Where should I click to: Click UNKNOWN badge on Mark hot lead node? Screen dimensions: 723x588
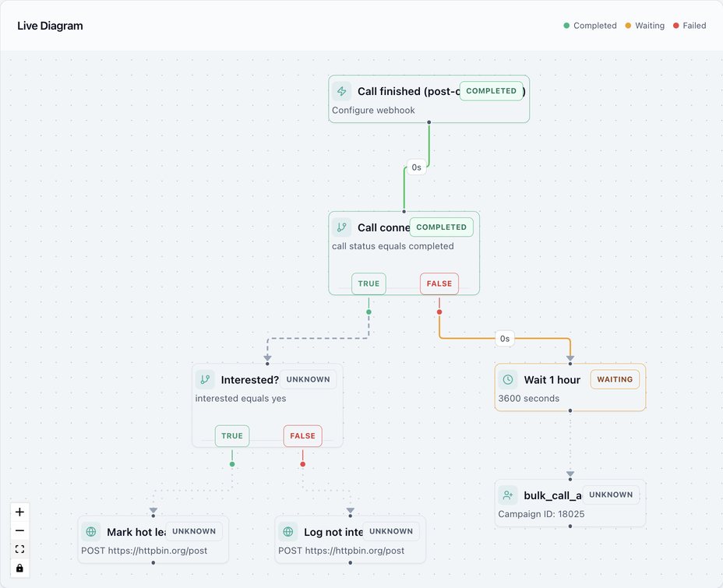tap(194, 531)
